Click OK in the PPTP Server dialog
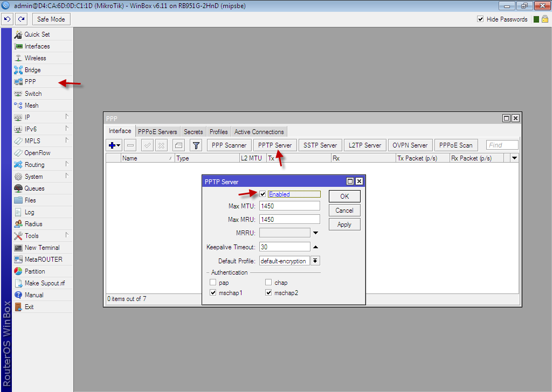The height and width of the screenshot is (392, 552). tap(344, 196)
